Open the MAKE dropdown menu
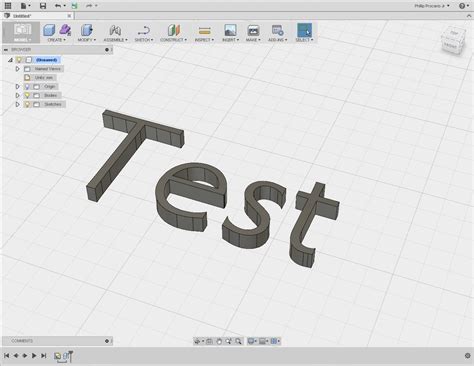The height and width of the screenshot is (366, 474). (x=253, y=40)
